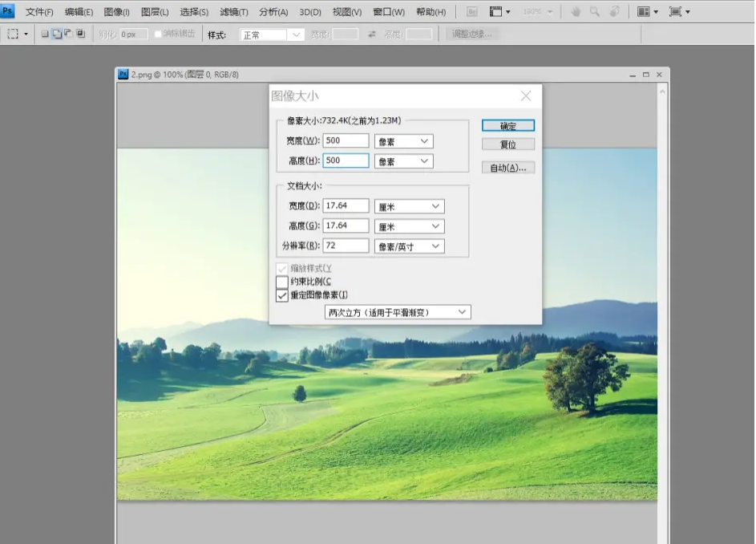Close the 2.png document window

coord(659,75)
